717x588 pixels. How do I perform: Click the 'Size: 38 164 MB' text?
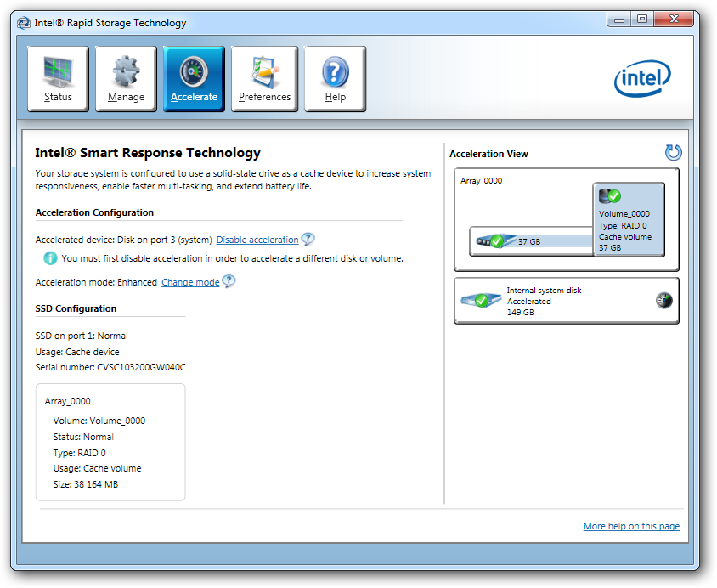[x=86, y=484]
